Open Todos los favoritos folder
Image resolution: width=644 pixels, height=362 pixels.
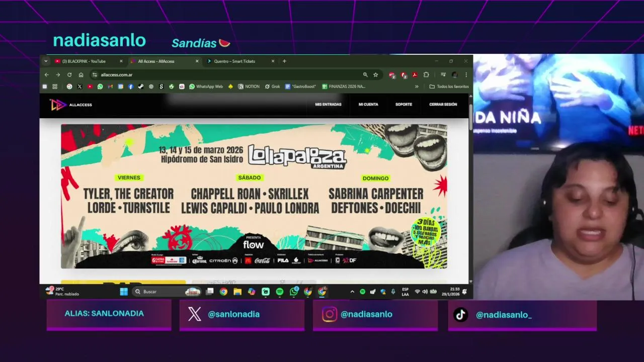(449, 86)
